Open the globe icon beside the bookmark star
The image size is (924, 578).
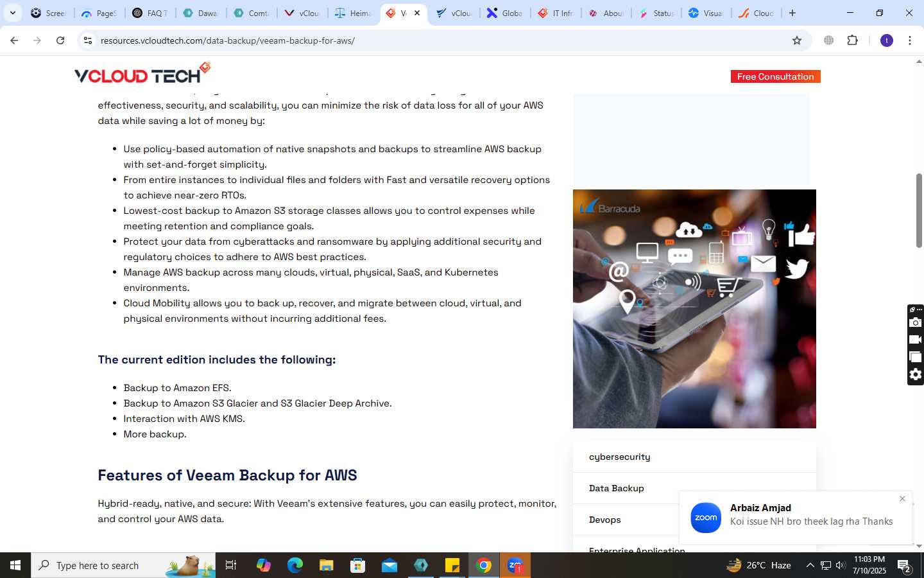point(829,40)
